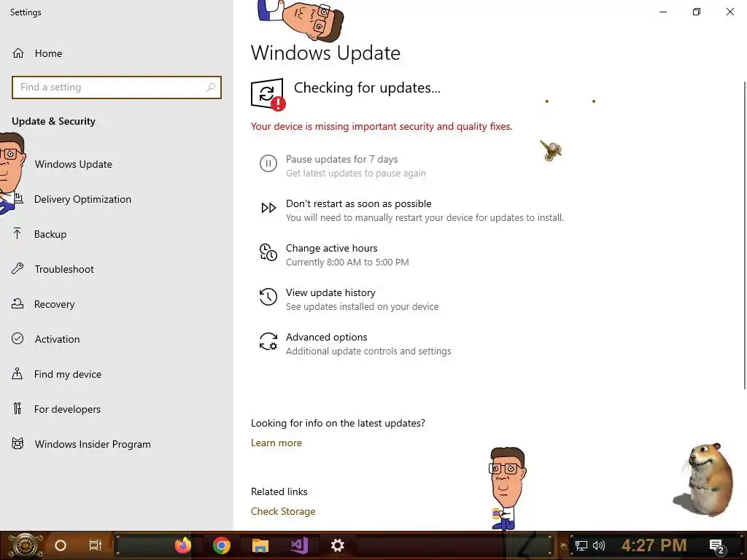Launch Firefox from the taskbar
Viewport: 747px width, 560px height.
click(x=182, y=545)
